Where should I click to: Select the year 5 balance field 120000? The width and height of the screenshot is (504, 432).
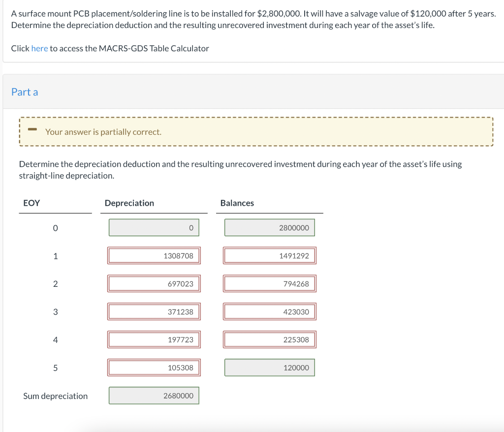(270, 368)
